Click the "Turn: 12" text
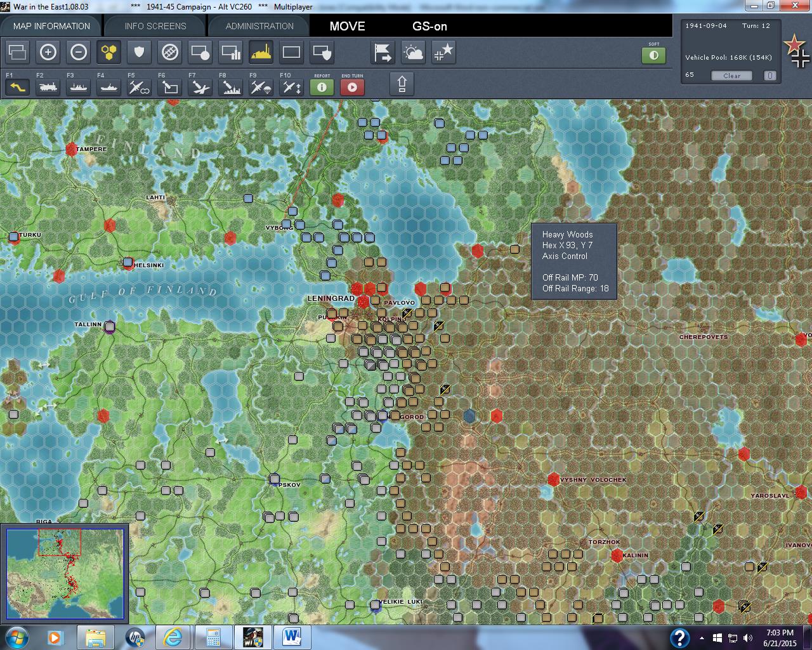This screenshot has width=812, height=650. pyautogui.click(x=756, y=26)
